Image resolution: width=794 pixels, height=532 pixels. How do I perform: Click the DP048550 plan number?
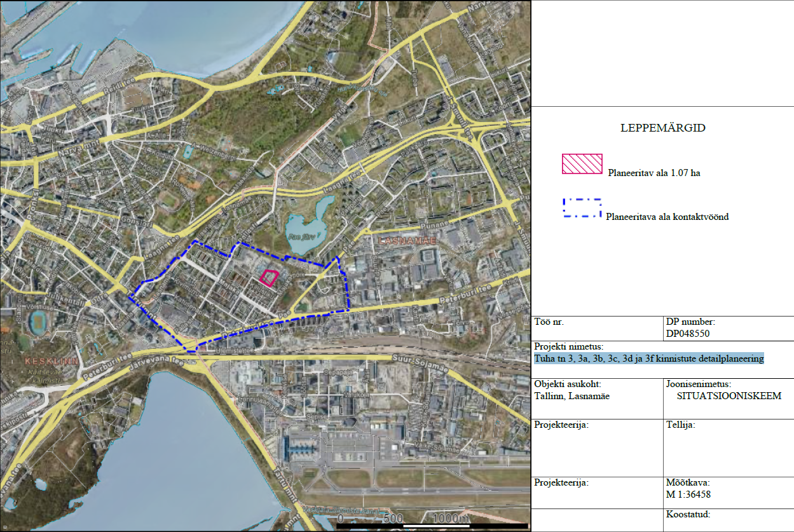click(688, 333)
